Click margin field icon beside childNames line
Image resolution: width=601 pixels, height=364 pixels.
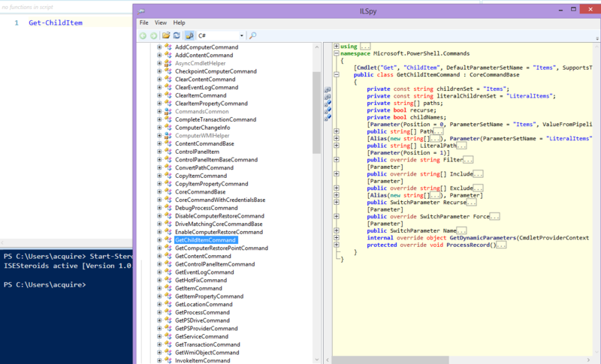coord(328,118)
